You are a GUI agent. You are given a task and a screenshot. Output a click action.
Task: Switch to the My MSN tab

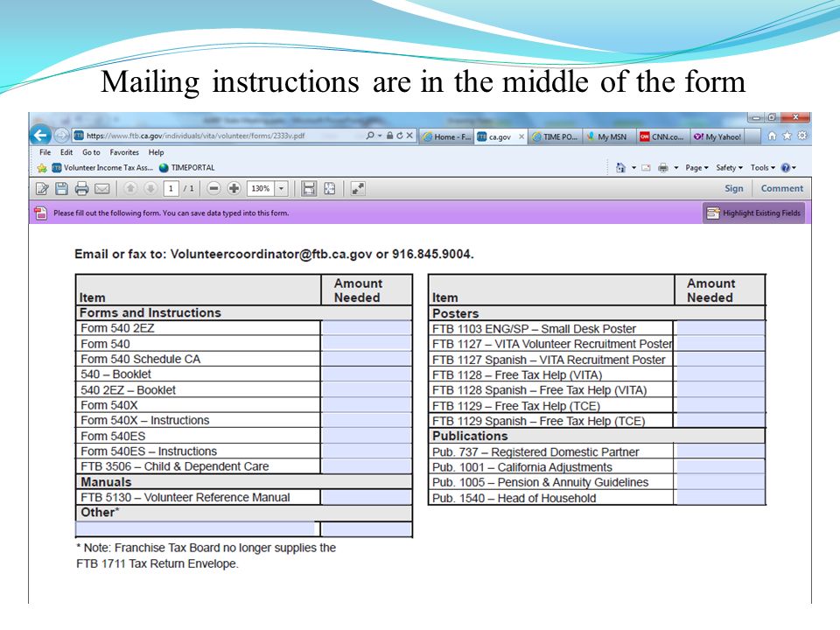click(608, 136)
